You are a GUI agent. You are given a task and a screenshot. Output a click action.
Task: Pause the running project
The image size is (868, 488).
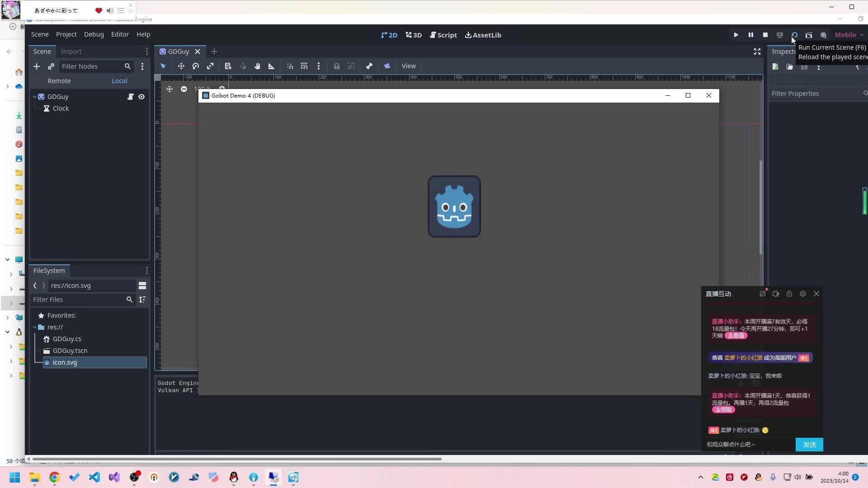pyautogui.click(x=750, y=35)
